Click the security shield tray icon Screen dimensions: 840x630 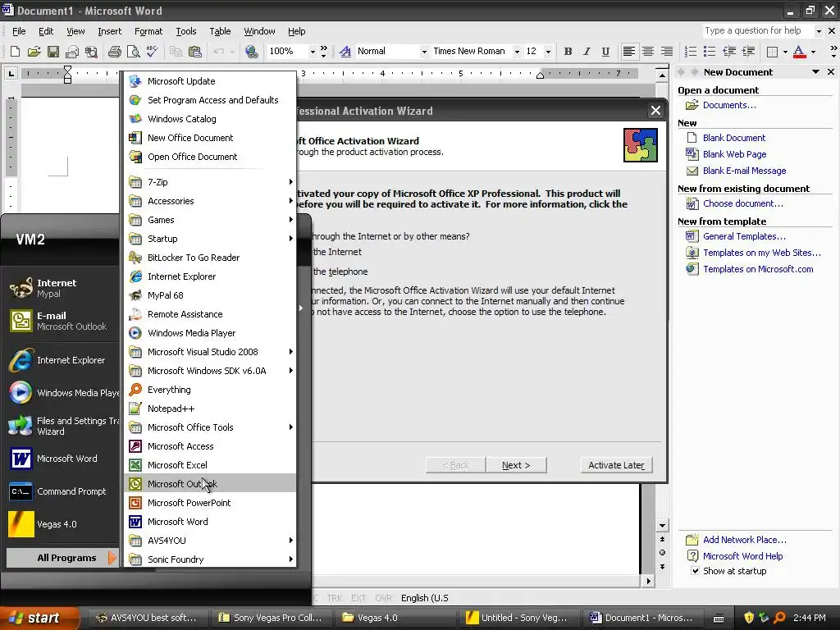pyautogui.click(x=749, y=618)
